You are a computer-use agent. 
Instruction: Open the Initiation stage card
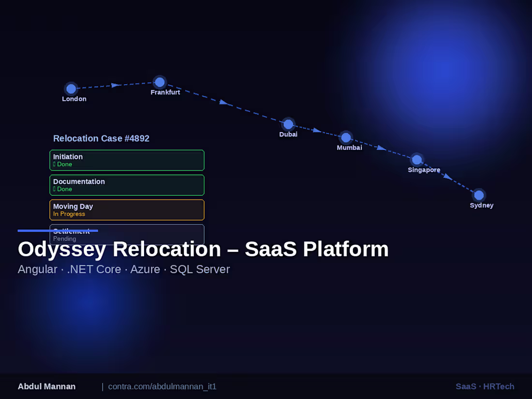pyautogui.click(x=127, y=160)
